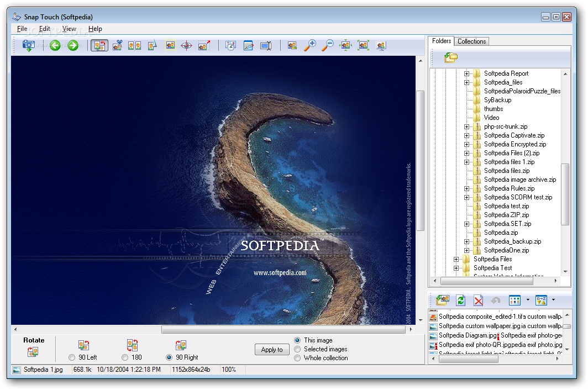This screenshot has width=588, height=390.
Task: Select the crop tool with scissors icon
Action: pos(117,46)
